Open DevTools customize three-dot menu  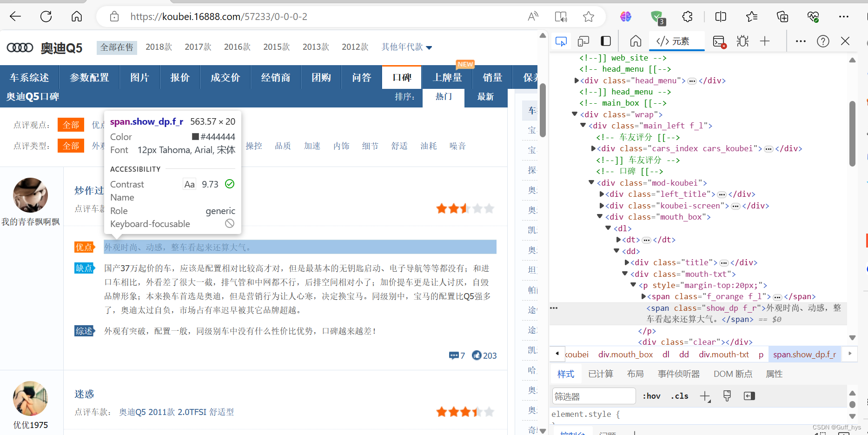[801, 41]
